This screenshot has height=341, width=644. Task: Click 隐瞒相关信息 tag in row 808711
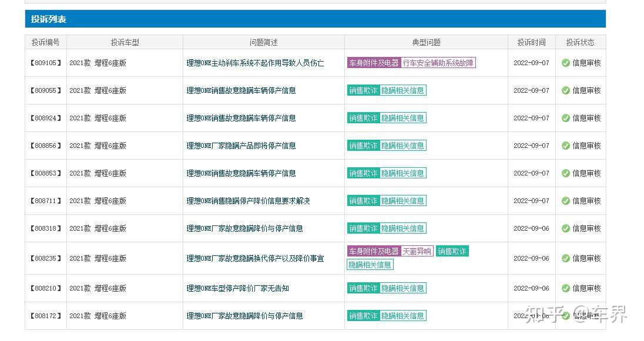click(403, 201)
